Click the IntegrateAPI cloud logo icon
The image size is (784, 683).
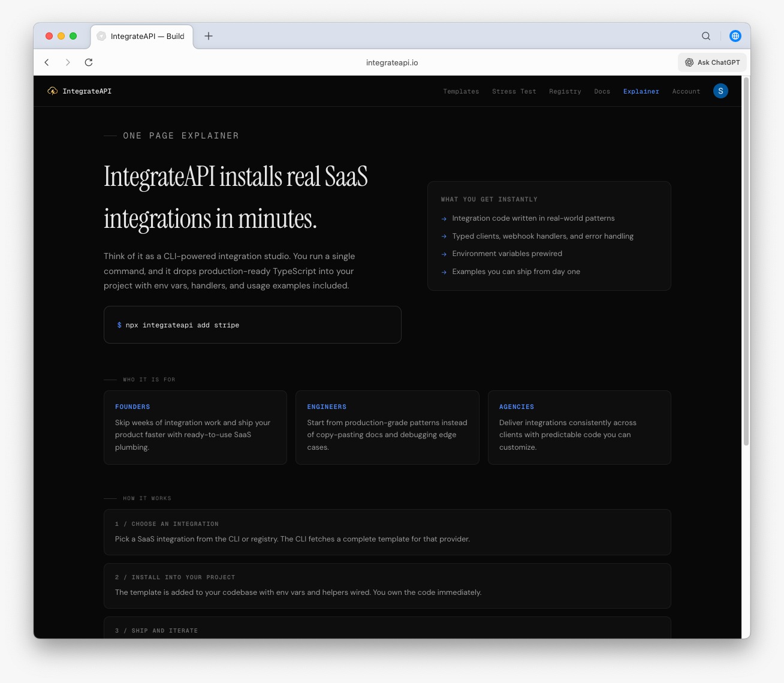coord(53,91)
